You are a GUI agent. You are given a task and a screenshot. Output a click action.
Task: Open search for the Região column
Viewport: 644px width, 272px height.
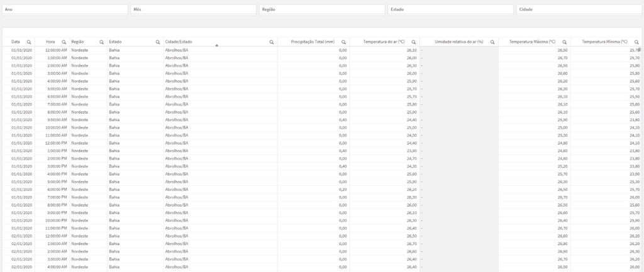coord(101,42)
